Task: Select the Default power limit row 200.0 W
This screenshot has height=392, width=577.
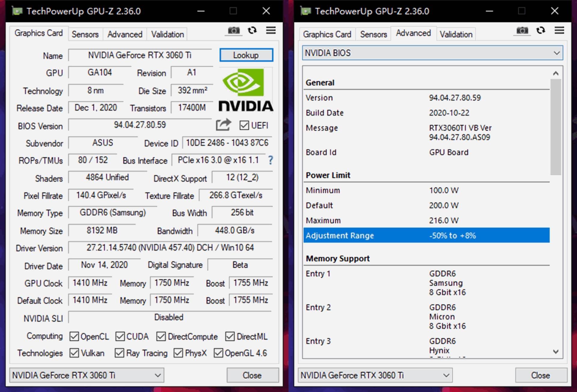Action: pyautogui.click(x=426, y=205)
